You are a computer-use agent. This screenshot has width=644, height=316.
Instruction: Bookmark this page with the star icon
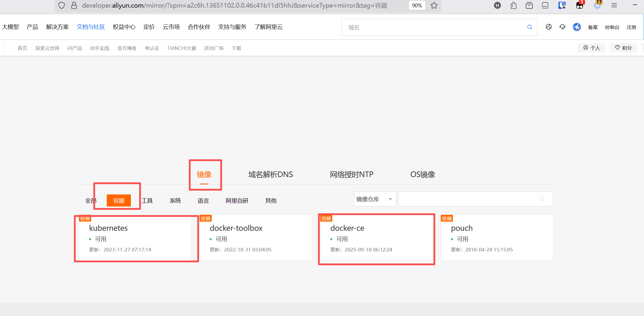pos(434,5)
